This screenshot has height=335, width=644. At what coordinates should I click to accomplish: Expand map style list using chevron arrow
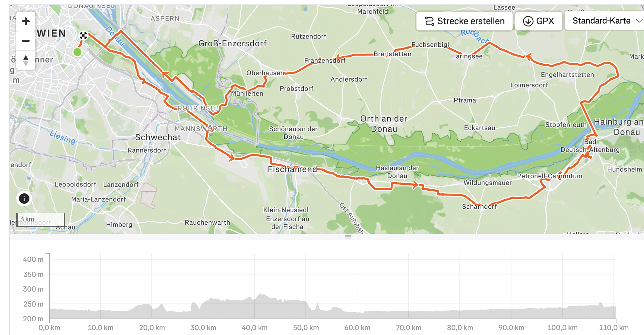(639, 21)
